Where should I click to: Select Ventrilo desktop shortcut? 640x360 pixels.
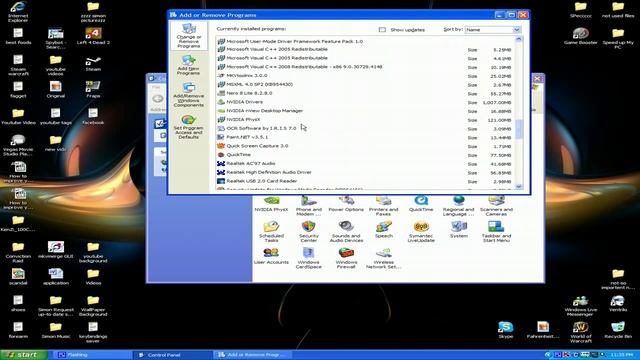pyautogui.click(x=618, y=303)
